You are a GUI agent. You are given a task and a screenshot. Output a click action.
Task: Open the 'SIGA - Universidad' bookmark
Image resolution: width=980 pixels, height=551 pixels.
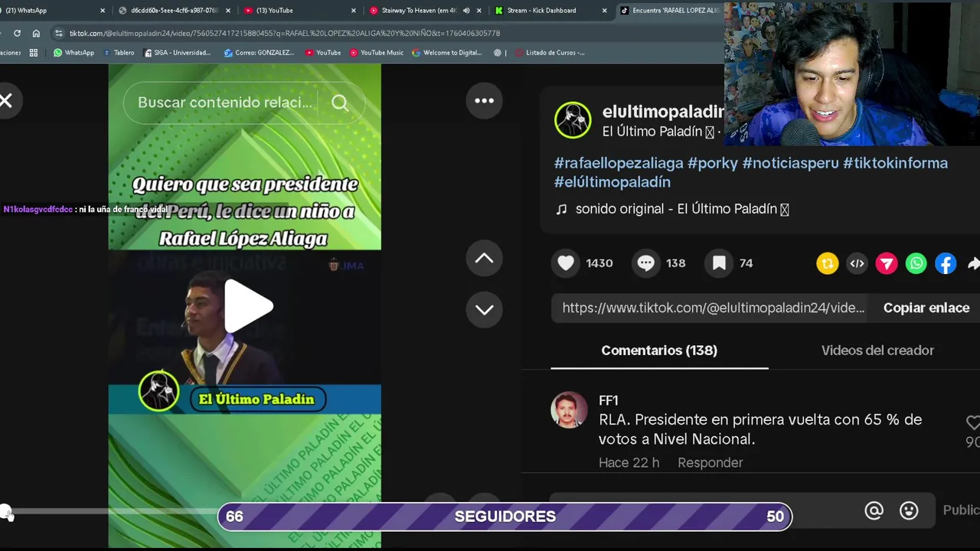point(177,53)
